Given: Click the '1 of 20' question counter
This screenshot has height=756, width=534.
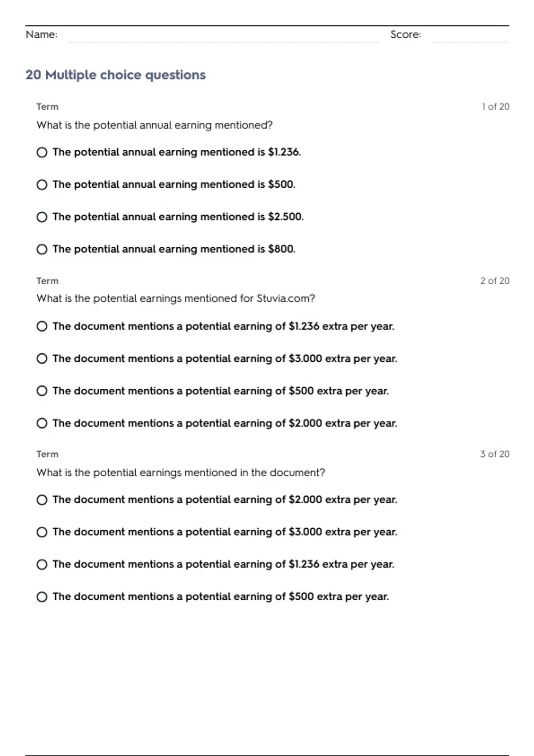Looking at the screenshot, I should coord(495,107).
